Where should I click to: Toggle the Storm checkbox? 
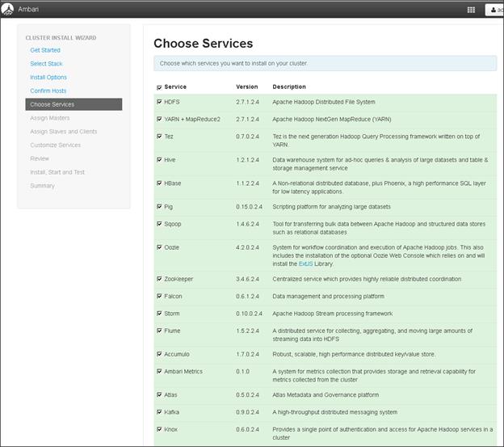click(x=159, y=313)
